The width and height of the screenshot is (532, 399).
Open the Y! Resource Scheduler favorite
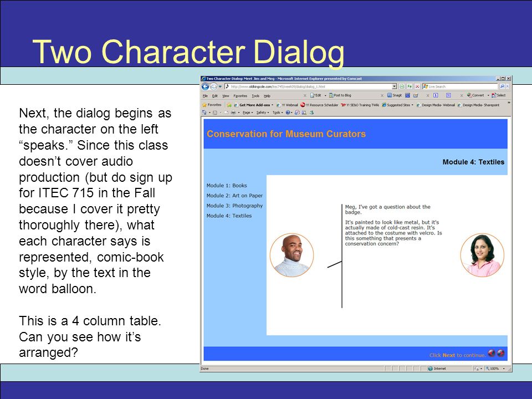coord(319,105)
